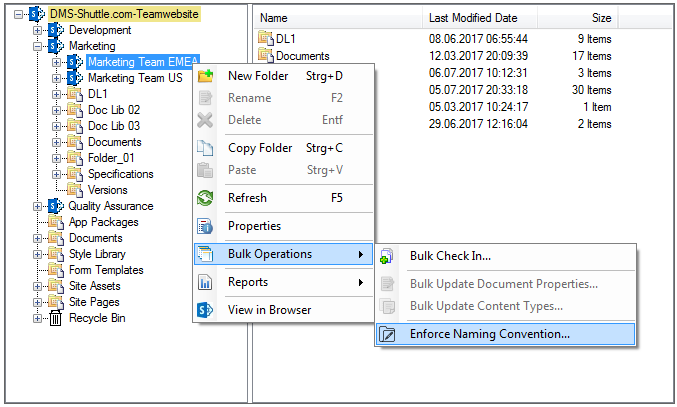Click the green Refresh icon
677x407 pixels.
205,198
